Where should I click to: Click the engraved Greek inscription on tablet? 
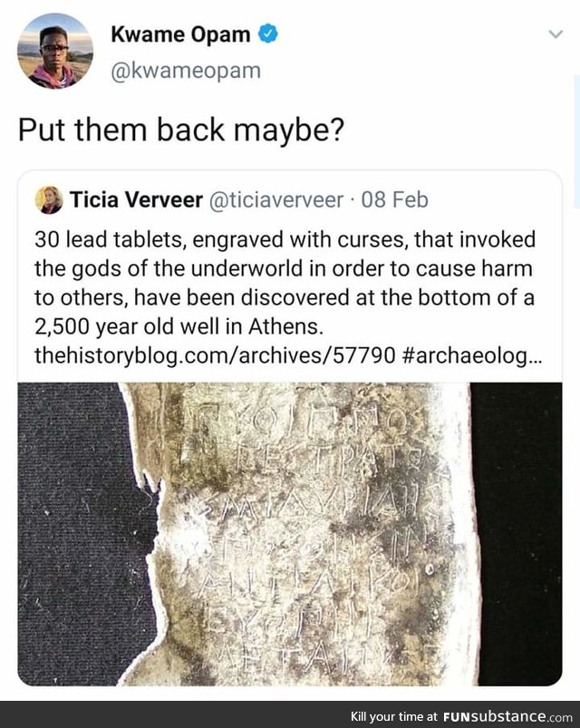pos(315,534)
